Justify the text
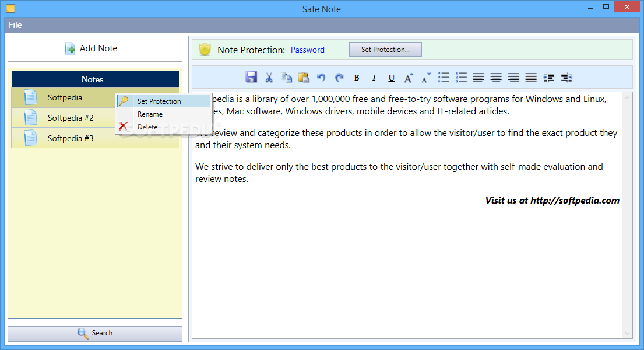Viewport: 644px width, 350px height. pyautogui.click(x=531, y=78)
